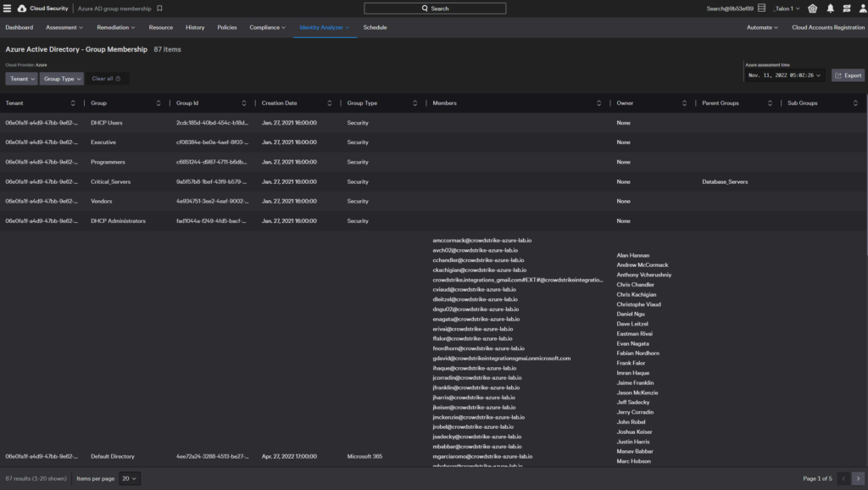Click the Microsoft 365 group type cell

pos(364,457)
